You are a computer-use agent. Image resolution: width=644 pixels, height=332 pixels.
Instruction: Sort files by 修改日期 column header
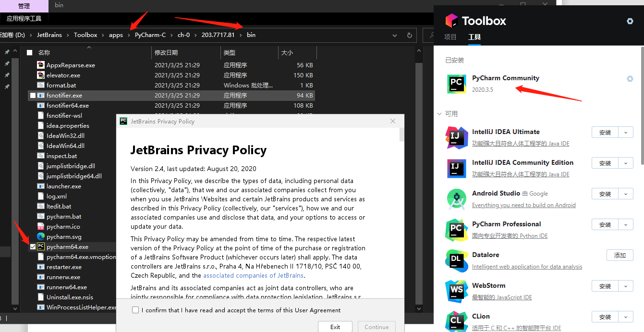(166, 52)
